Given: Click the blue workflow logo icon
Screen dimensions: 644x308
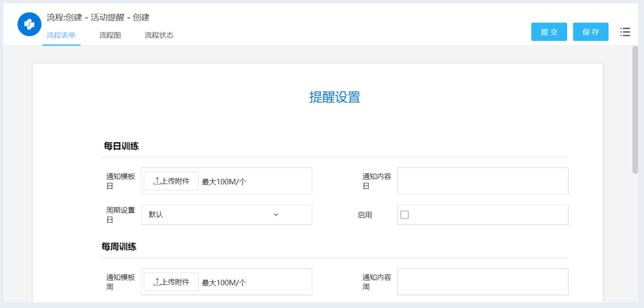Looking at the screenshot, I should click(29, 24).
